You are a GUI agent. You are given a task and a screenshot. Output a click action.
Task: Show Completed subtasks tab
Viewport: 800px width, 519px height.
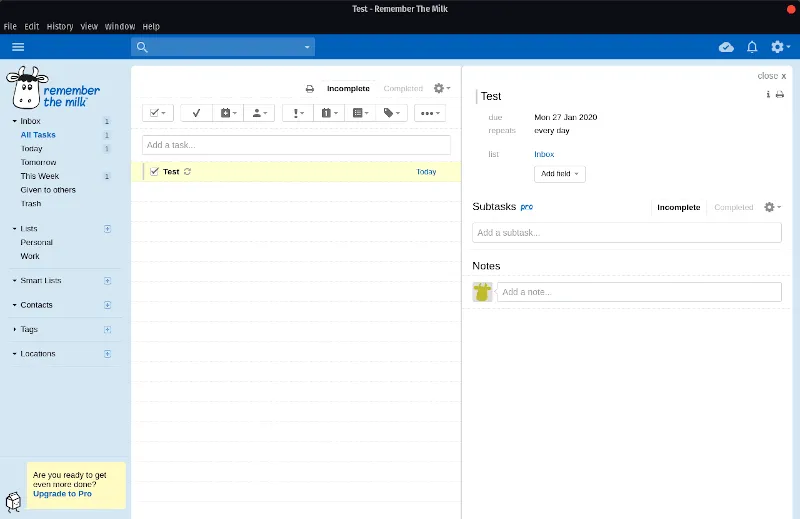click(734, 207)
